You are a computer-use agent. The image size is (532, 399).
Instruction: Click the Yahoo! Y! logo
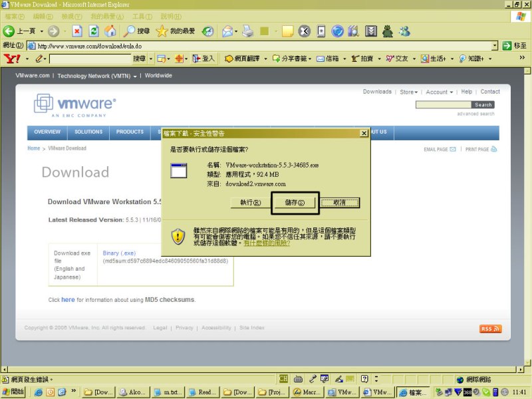tap(12, 59)
